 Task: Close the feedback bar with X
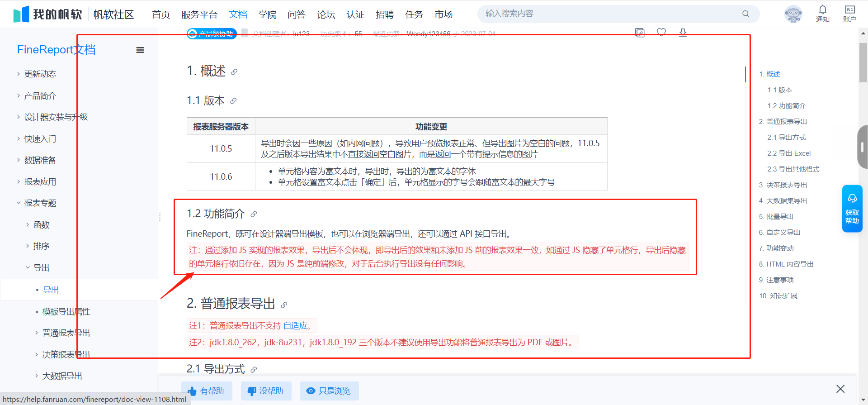[840, 389]
